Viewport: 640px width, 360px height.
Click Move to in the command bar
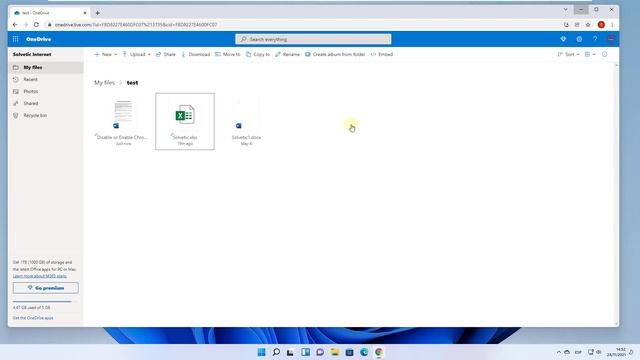[x=228, y=54]
